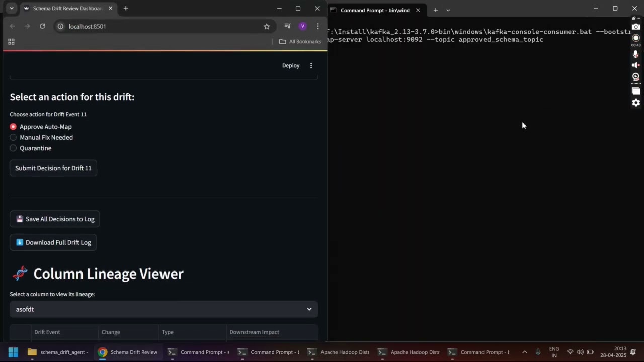Switch to Schema Drift Review Chrome taskbar item
This screenshot has height=362, width=644.
click(128, 352)
